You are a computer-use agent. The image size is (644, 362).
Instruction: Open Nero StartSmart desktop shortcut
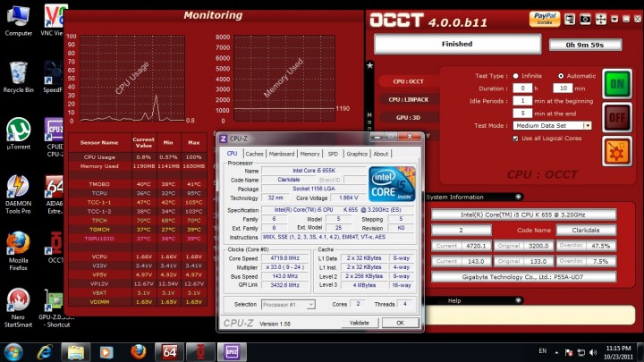click(x=19, y=307)
